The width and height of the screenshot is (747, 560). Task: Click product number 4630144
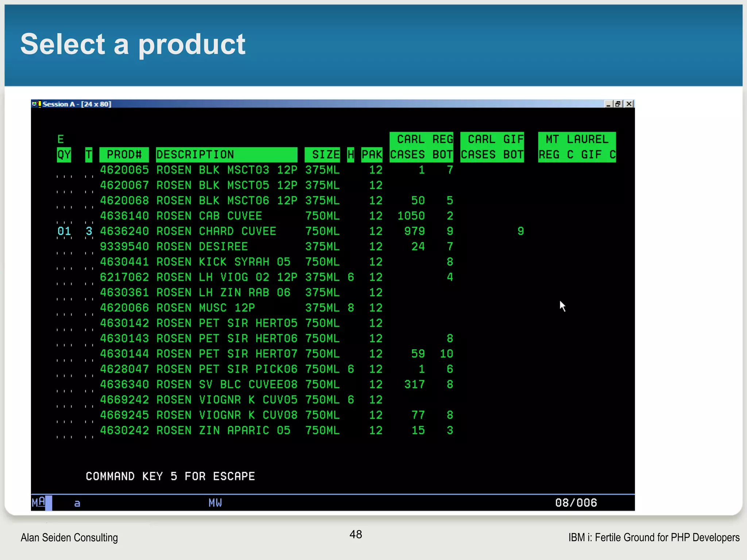(124, 354)
